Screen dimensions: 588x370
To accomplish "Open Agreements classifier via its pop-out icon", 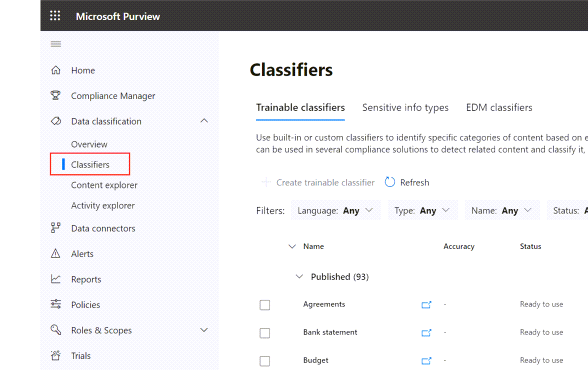I will (x=426, y=304).
